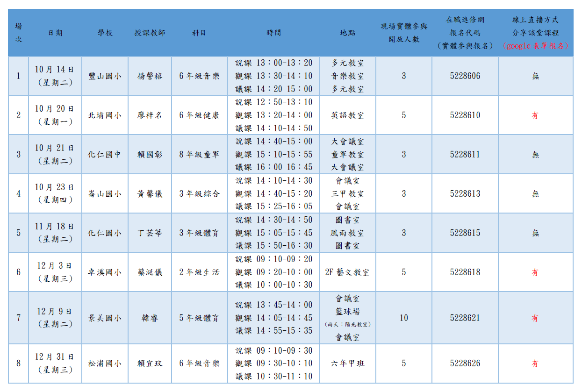Viewport: 582px width, 392px height.
Task: Click location 2F 藝文教室
Action: click(x=347, y=272)
